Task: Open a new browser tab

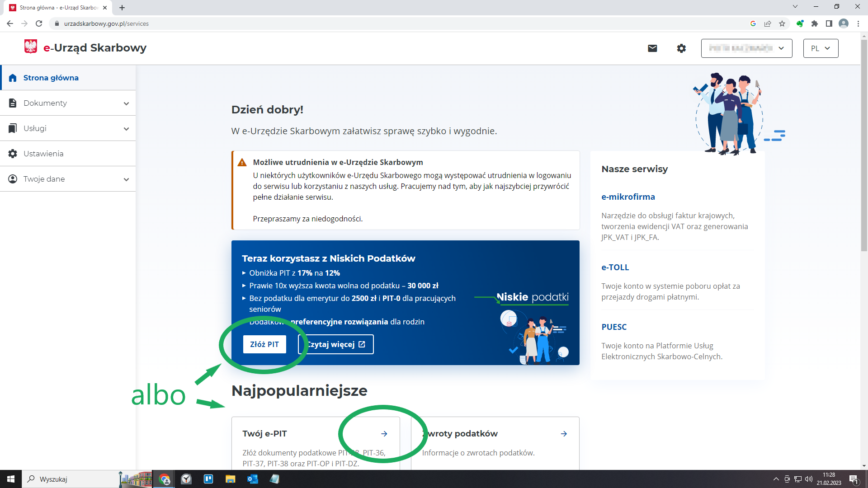Action: point(122,8)
